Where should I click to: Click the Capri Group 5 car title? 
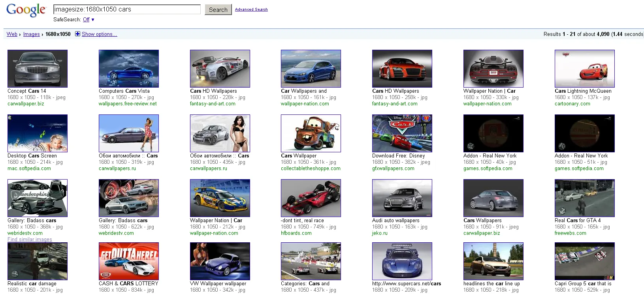[583, 284]
